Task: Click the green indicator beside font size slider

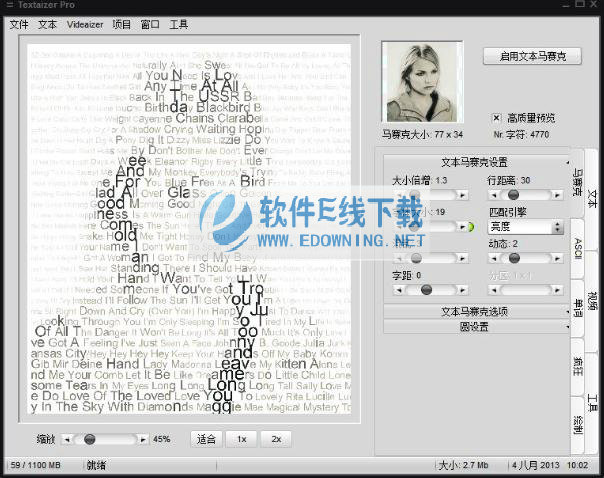Action: click(x=471, y=227)
